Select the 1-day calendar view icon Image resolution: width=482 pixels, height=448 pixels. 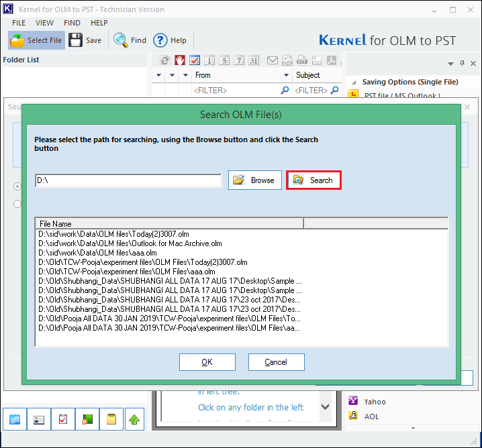[x=209, y=60]
